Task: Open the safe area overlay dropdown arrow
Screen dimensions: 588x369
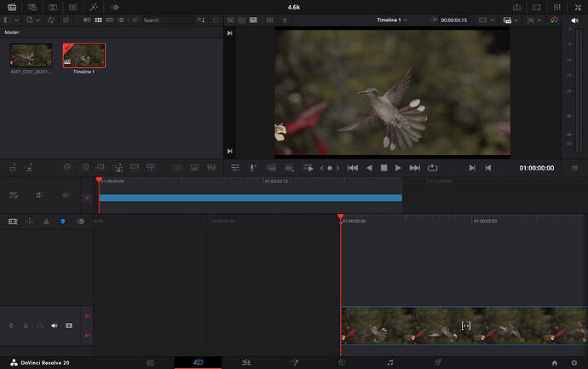Action: [539, 20]
